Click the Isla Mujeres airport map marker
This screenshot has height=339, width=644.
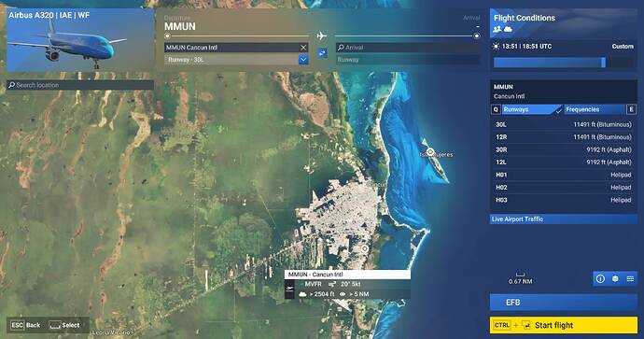tap(430, 151)
